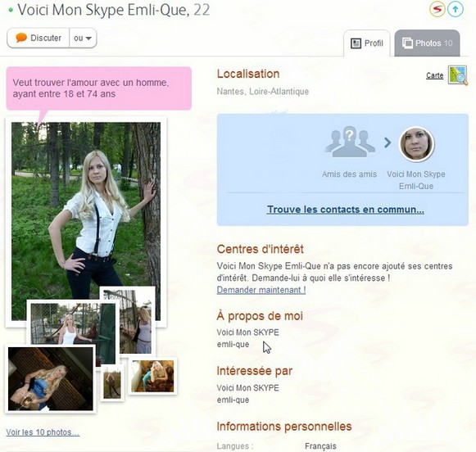Click the Informations personnelles heading
This screenshot has height=452, width=476.
284,427
